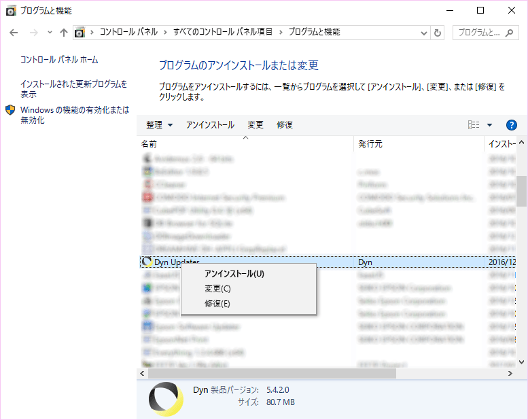528x420 pixels.
Task: Click the horizontal scrollbar of program list
Action: tap(272, 373)
